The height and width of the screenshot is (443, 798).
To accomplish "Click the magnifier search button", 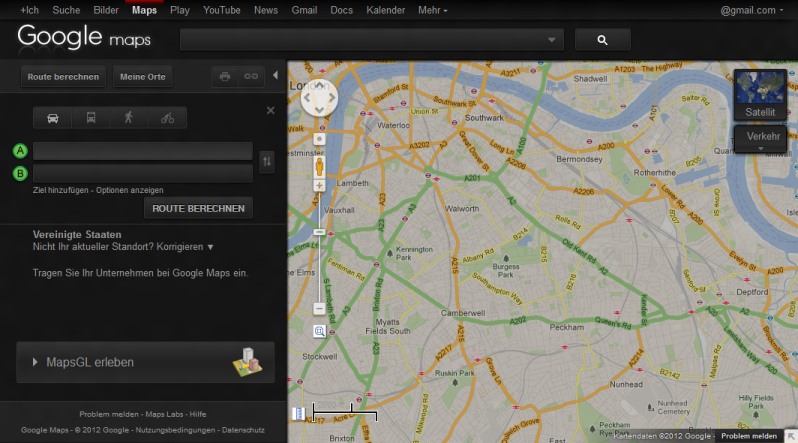I will tap(603, 40).
